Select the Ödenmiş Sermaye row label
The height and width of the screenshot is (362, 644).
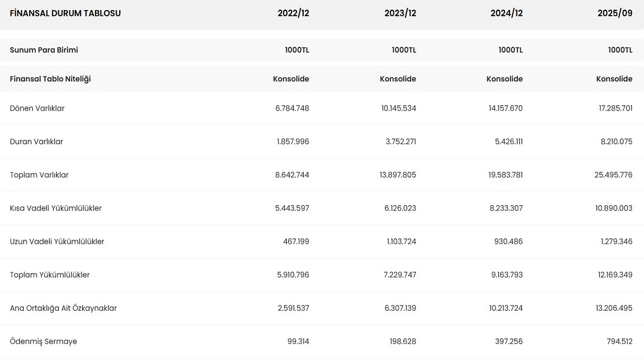click(x=43, y=341)
